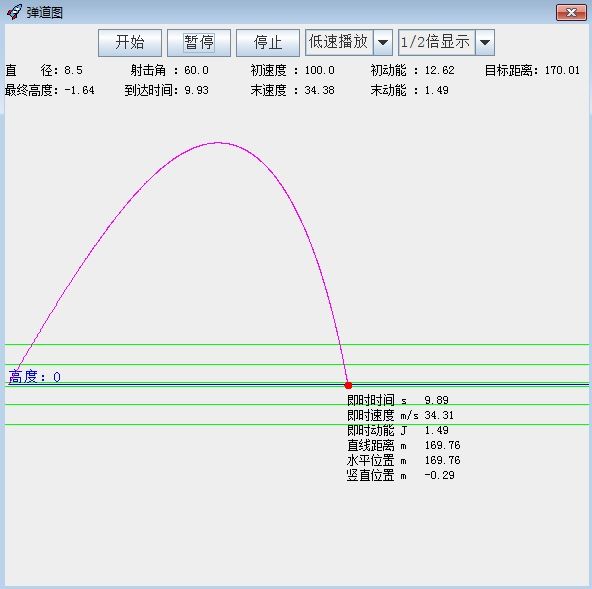The width and height of the screenshot is (592, 589).
Task: Click the 竖直位置 value -0.29
Action: pyautogui.click(x=439, y=475)
